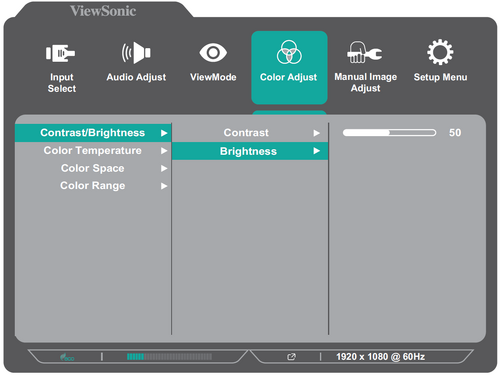Expand the Brightness arrow
500x375 pixels.
click(316, 151)
